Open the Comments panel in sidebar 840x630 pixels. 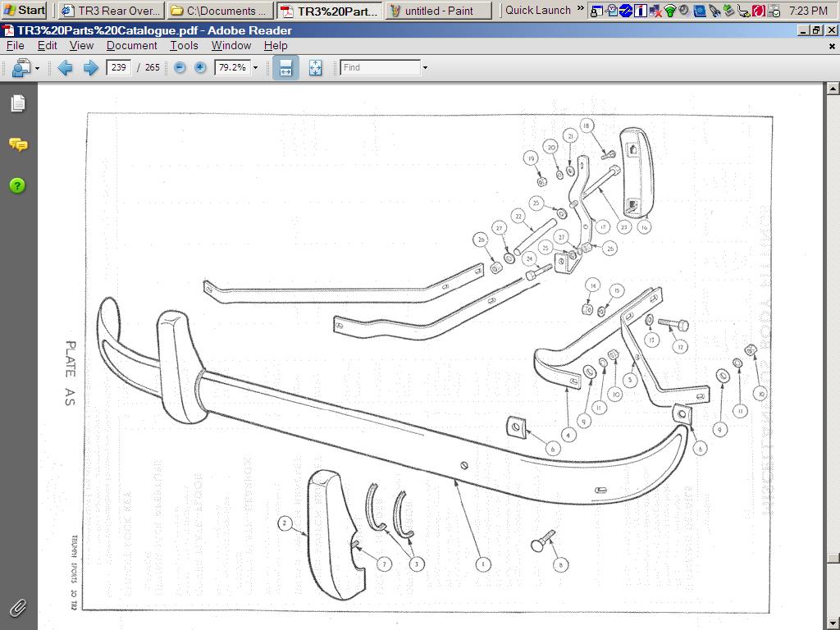pyautogui.click(x=18, y=144)
